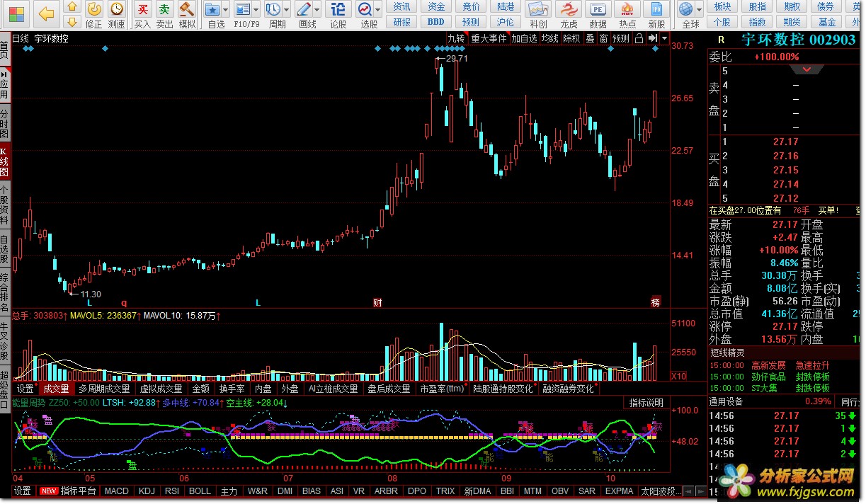Click the red 榜 marker on chart
The image size is (866, 504).
(x=656, y=302)
